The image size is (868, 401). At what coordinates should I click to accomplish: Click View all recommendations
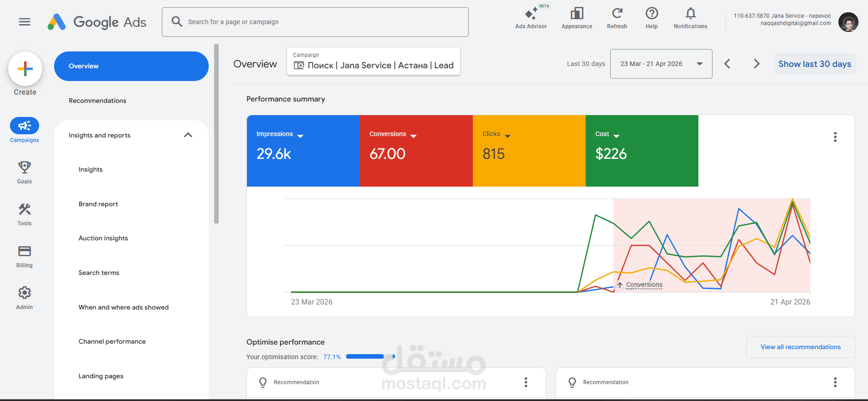[801, 347]
